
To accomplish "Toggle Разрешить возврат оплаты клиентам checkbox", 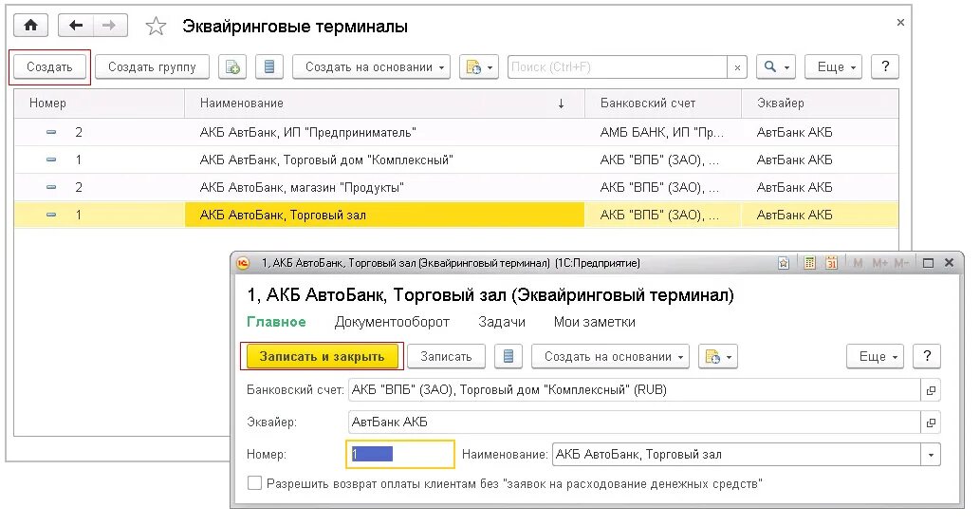I will tap(254, 483).
